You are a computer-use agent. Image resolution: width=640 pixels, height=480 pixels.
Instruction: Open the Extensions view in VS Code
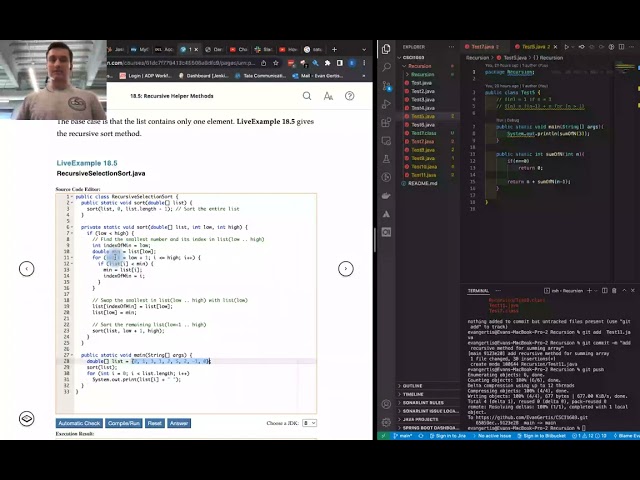click(x=386, y=122)
